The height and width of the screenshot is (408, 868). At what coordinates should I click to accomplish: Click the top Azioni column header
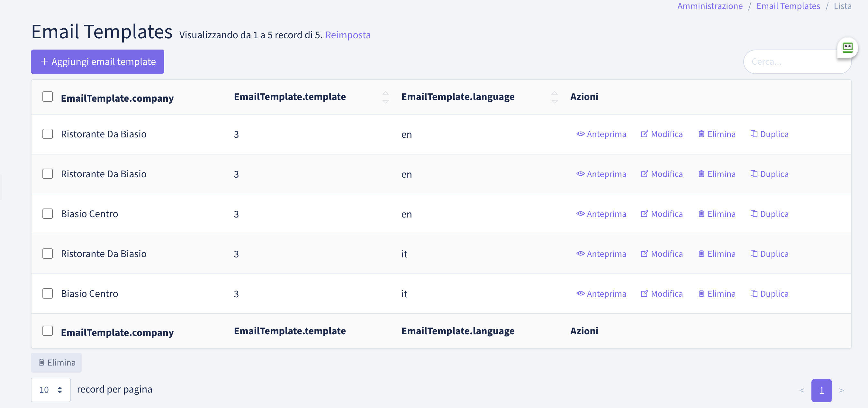[x=584, y=97]
